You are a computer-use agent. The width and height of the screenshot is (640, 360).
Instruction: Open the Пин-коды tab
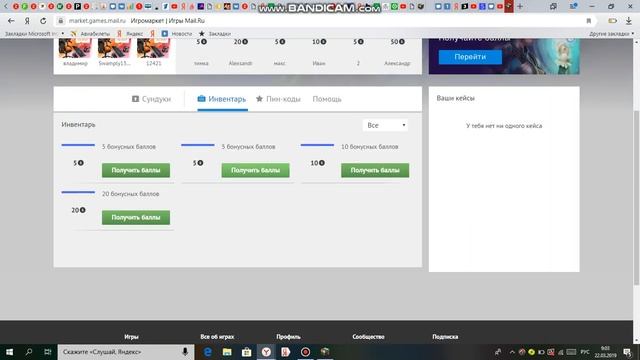278,99
